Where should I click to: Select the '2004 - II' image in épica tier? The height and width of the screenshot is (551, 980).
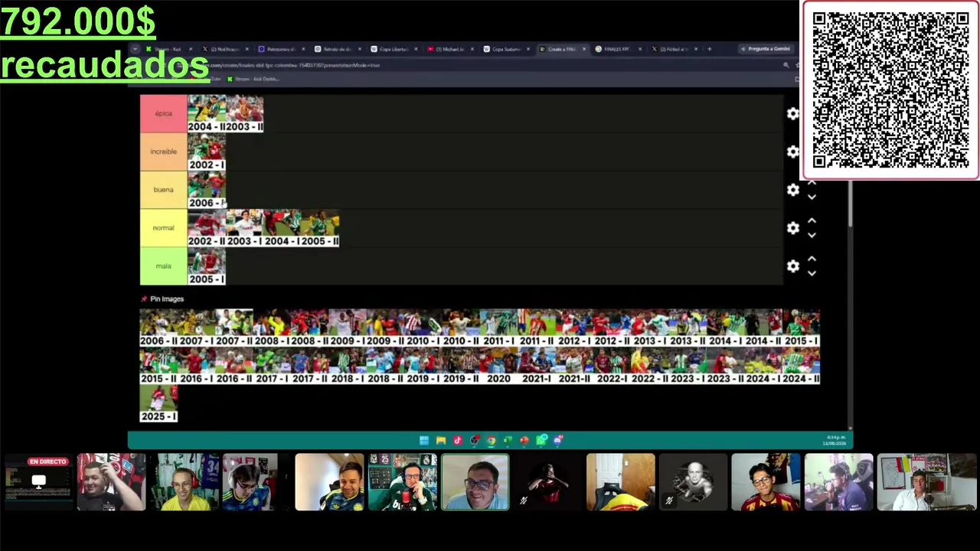(207, 113)
